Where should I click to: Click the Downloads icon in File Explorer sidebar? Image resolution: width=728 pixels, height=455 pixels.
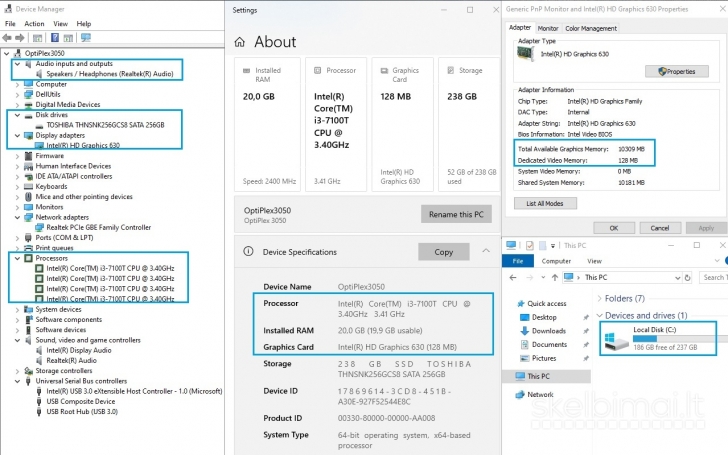pos(525,331)
